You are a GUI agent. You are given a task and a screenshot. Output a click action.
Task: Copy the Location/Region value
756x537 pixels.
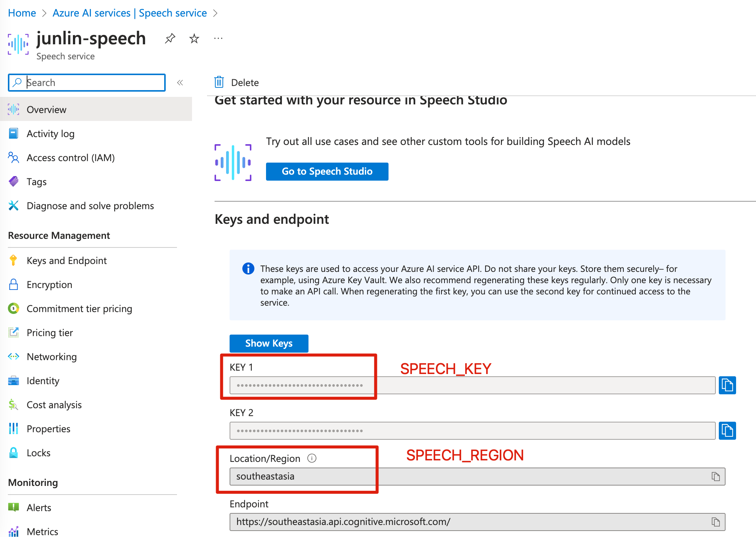click(x=715, y=477)
